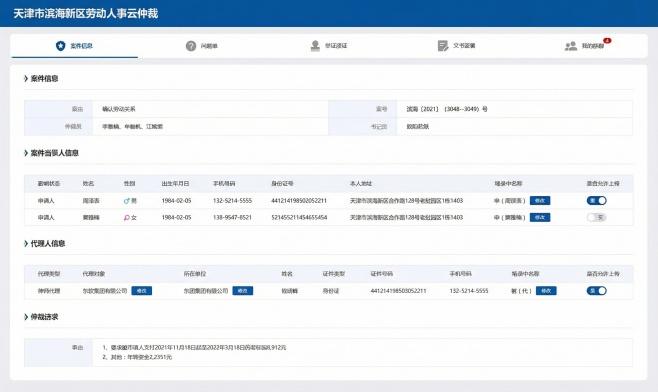
Task: Select the 案件信息 tab label
Action: pos(81,46)
